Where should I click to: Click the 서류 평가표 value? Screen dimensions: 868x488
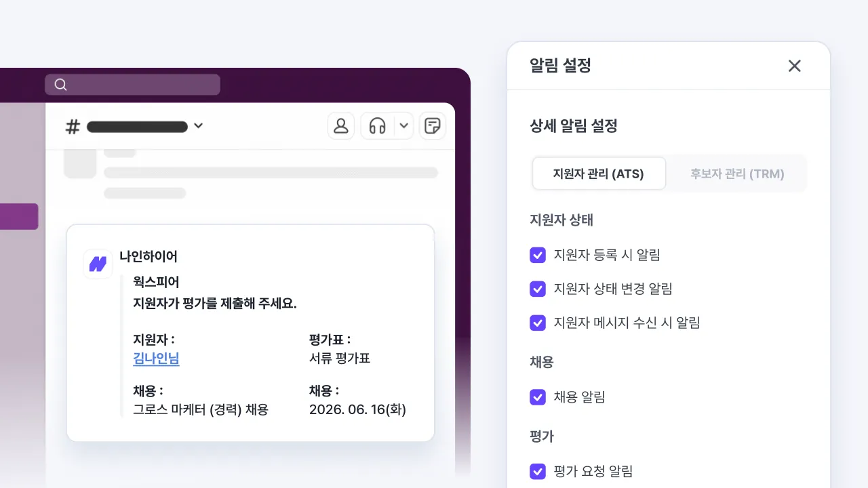point(340,359)
